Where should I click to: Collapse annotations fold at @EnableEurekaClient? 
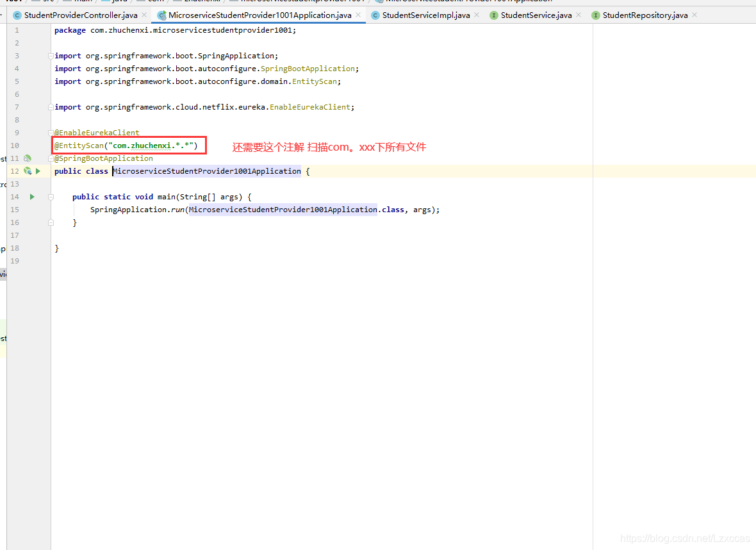pyautogui.click(x=51, y=133)
